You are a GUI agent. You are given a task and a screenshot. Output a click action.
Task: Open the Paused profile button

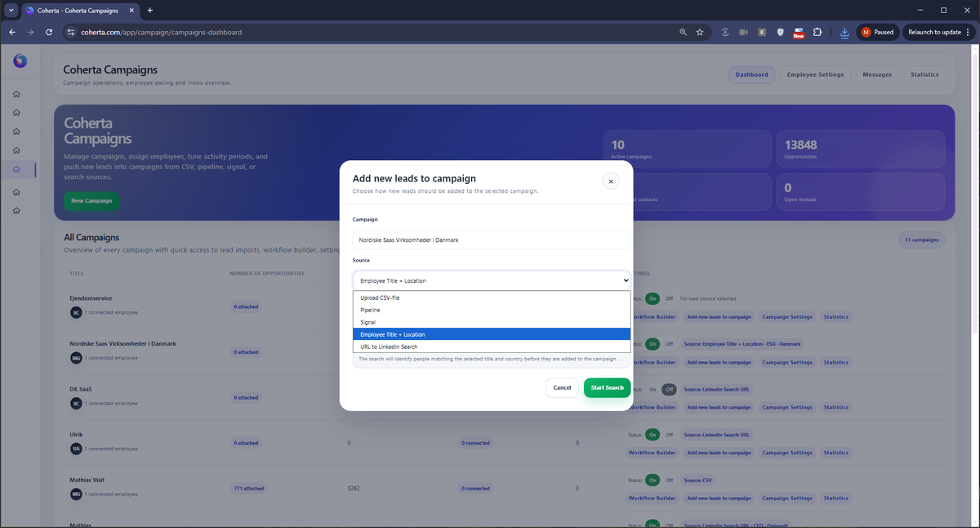(x=878, y=32)
